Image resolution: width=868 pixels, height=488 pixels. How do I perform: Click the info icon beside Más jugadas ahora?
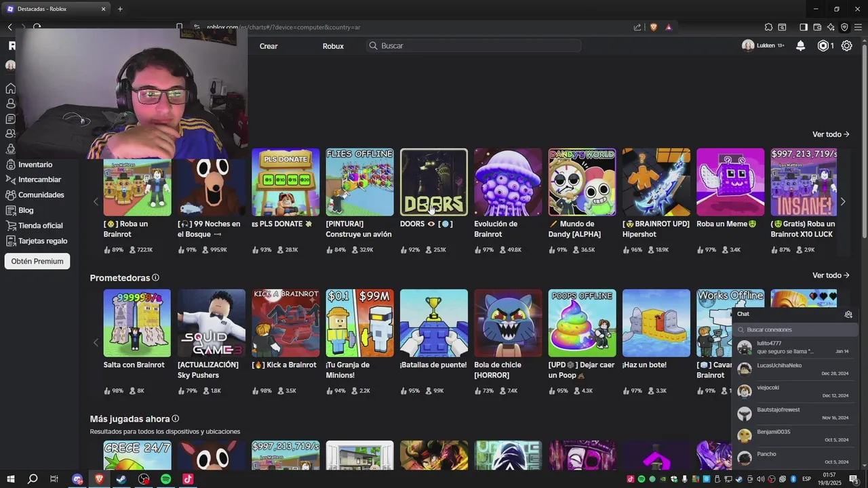(x=175, y=419)
